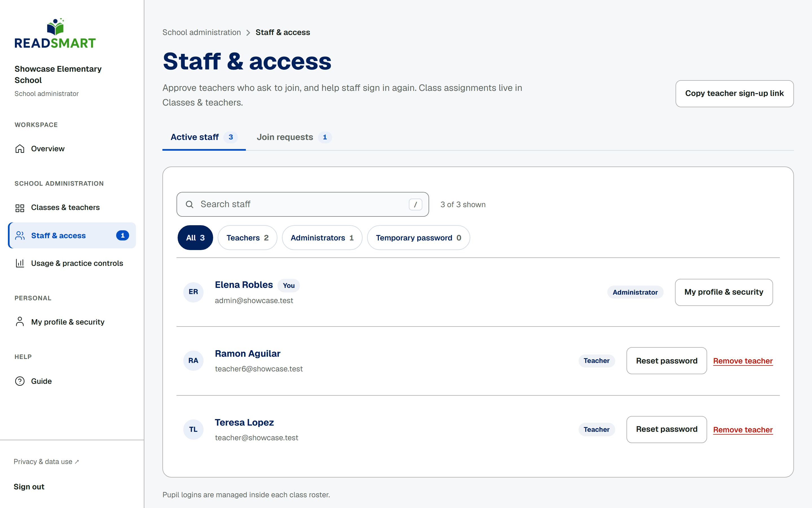The image size is (812, 508).
Task: Open Privacy & data use link
Action: (46, 462)
